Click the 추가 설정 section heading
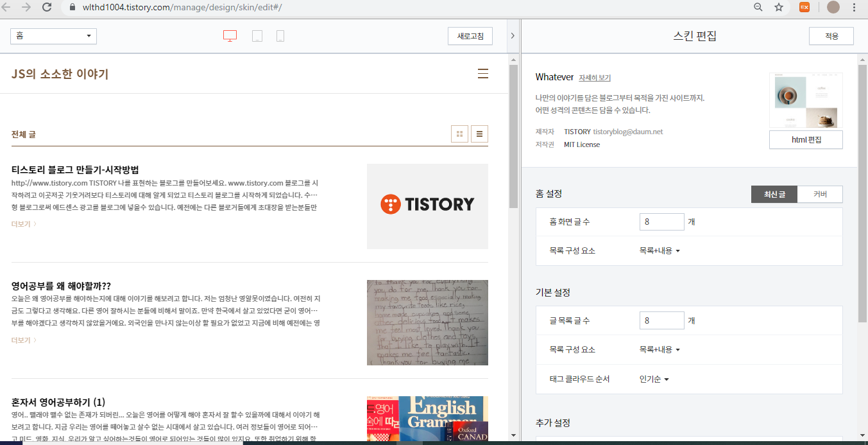Screen dimensions: 868x445 tap(552, 423)
